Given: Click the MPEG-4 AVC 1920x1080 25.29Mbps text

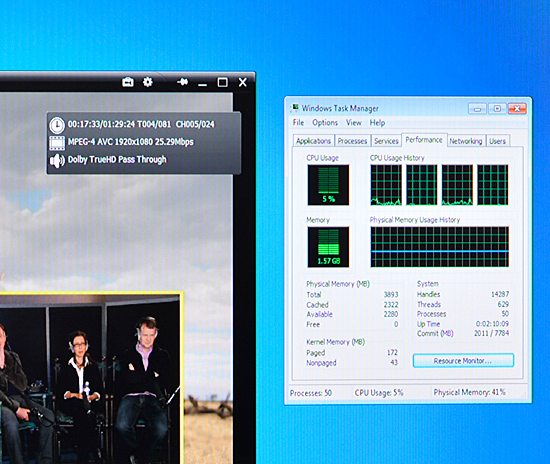Looking at the screenshot, I should (130, 142).
